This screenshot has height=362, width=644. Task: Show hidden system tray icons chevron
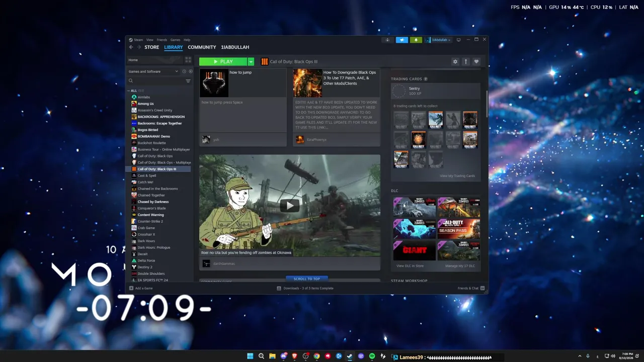pyautogui.click(x=580, y=356)
